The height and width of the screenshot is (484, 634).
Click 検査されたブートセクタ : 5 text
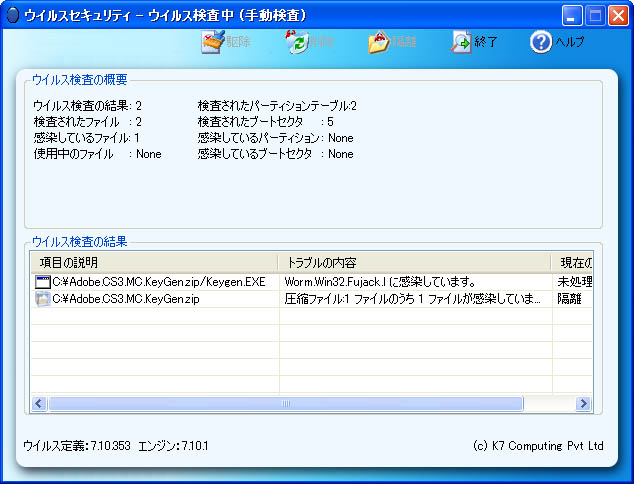click(x=266, y=122)
